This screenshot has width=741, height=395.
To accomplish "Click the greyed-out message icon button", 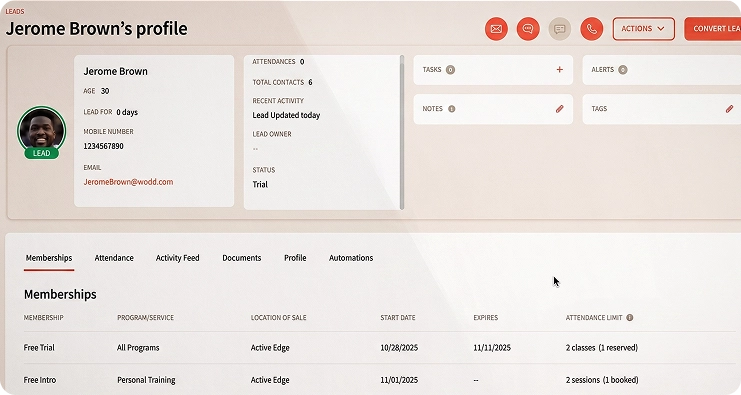I will click(x=560, y=29).
